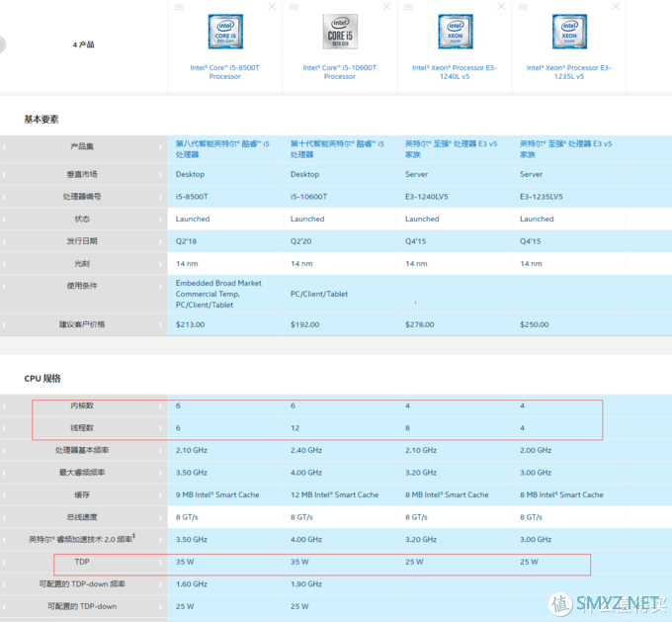Click right arrow on the 建议客户价格 row
The width and height of the screenshot is (672, 622).
162,324
